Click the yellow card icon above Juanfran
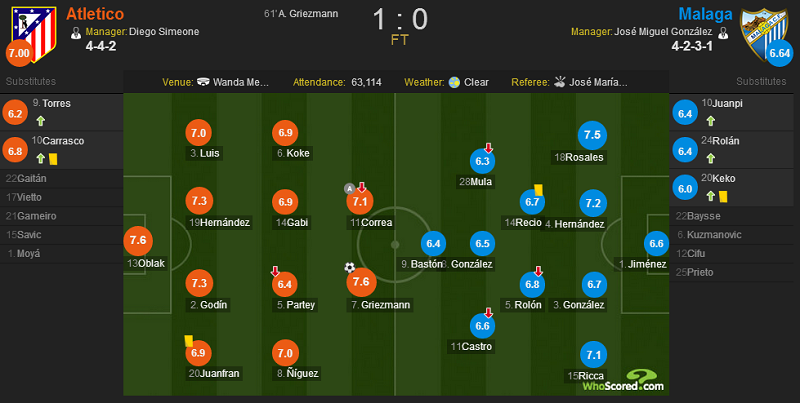This screenshot has width=800, height=403. (189, 341)
